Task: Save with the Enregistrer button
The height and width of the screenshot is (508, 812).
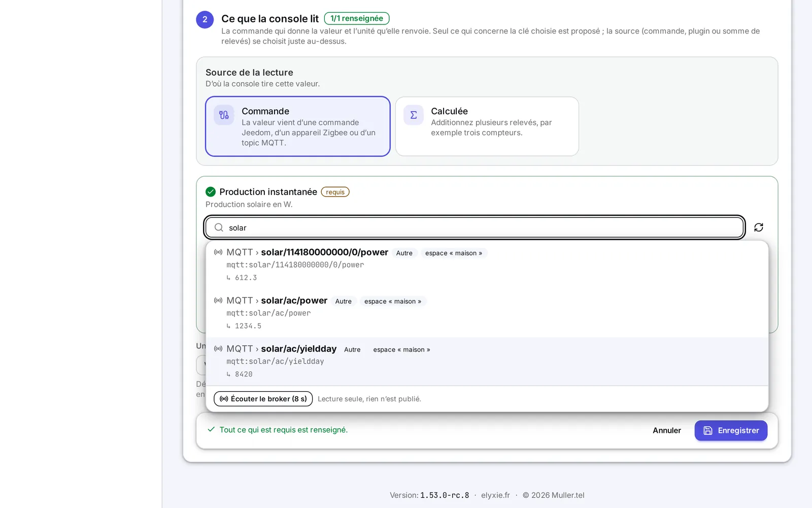Action: 731,430
